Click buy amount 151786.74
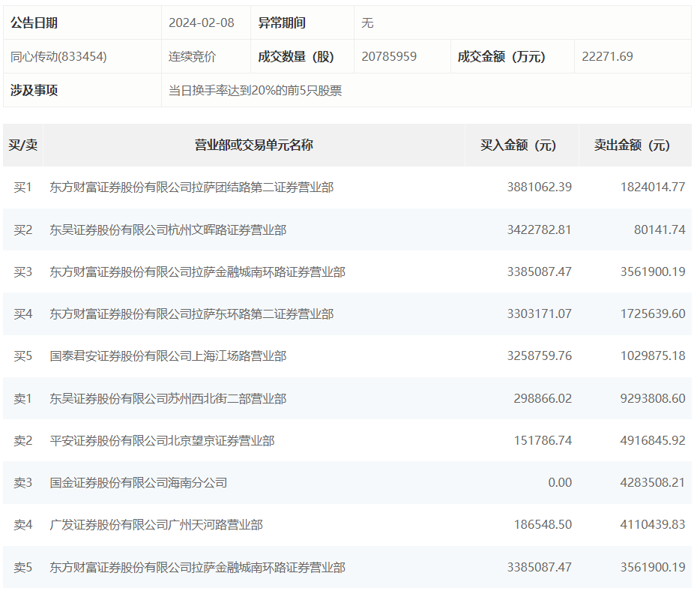 (x=543, y=440)
